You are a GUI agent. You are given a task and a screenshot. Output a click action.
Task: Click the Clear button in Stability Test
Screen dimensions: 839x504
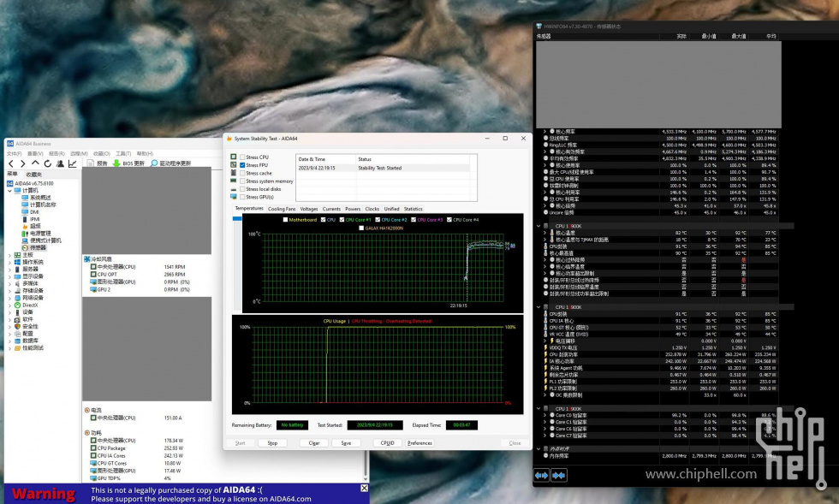pyautogui.click(x=313, y=443)
